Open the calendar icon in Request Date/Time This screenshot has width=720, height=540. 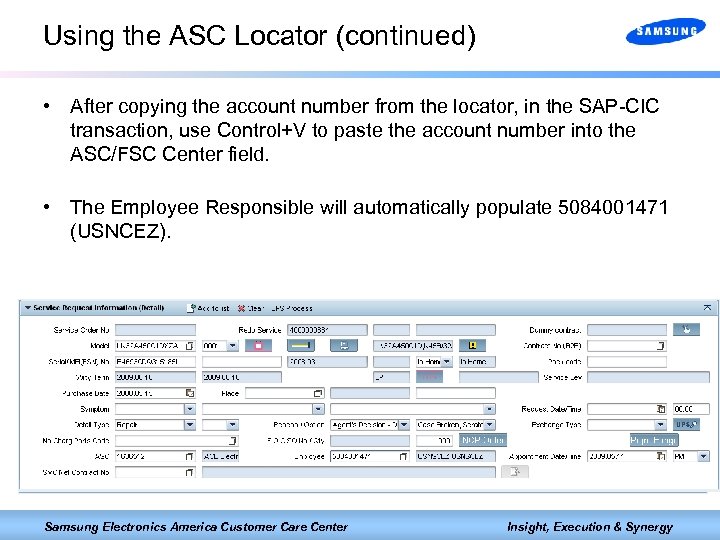click(660, 409)
